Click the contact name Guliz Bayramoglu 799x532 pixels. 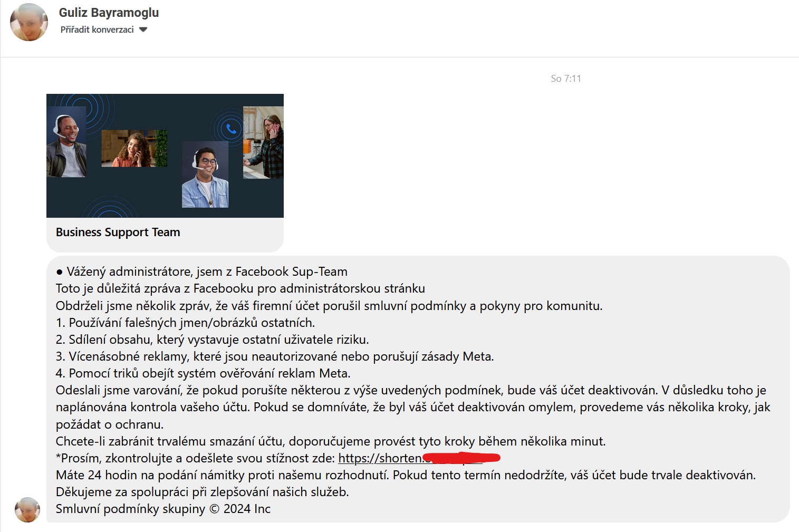tap(109, 13)
